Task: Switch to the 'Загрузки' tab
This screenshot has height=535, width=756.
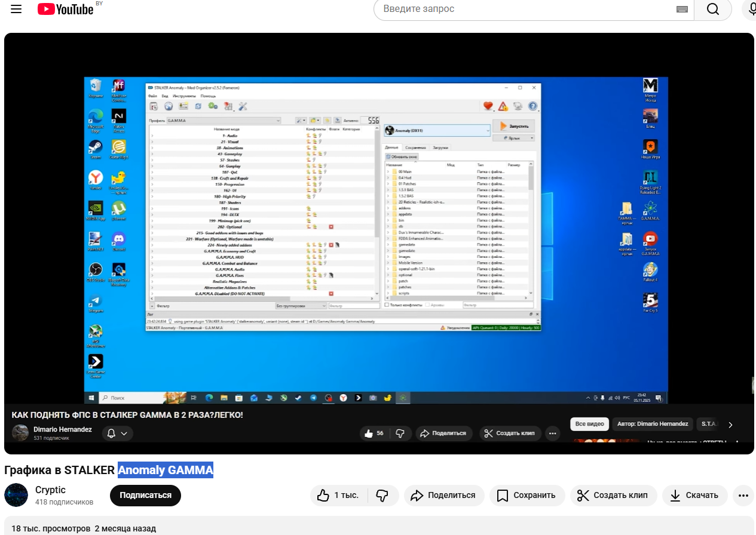Action: [x=440, y=147]
